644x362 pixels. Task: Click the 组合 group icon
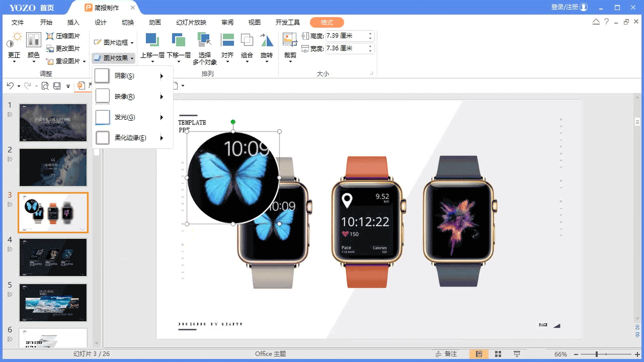(247, 40)
